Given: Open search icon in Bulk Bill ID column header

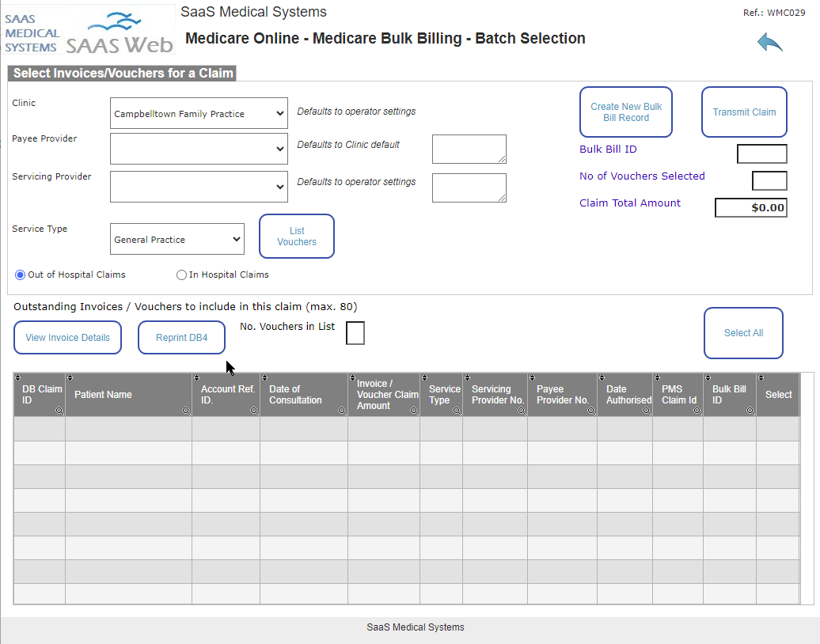Looking at the screenshot, I should [750, 411].
